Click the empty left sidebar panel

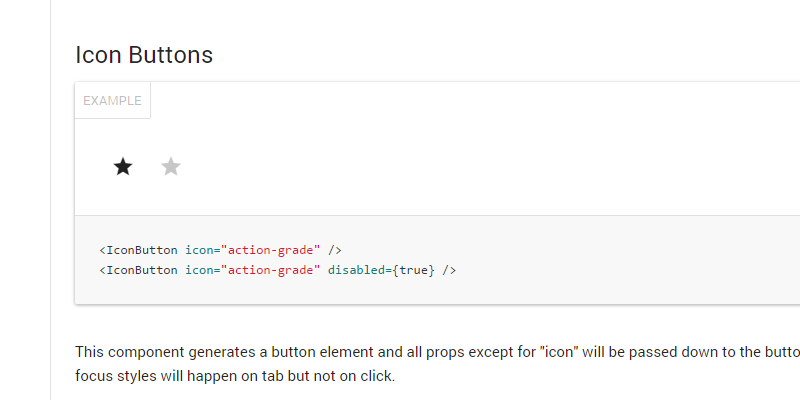(25, 200)
